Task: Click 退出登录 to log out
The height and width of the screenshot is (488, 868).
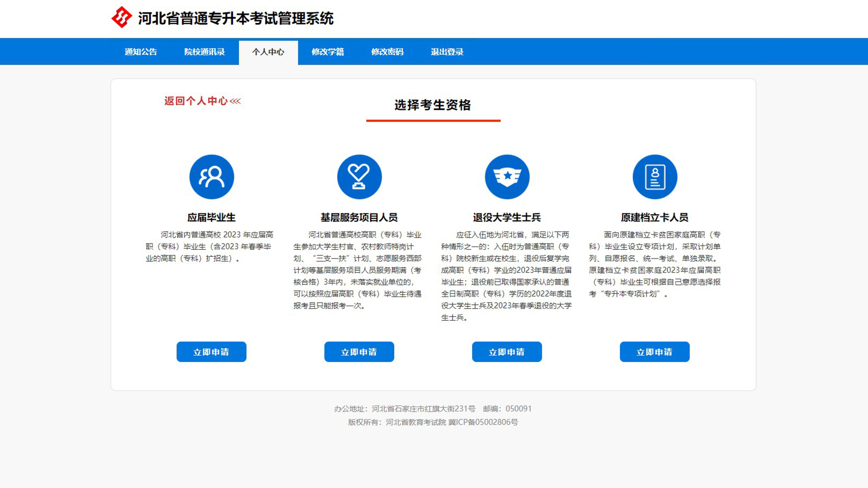Action: coord(447,52)
